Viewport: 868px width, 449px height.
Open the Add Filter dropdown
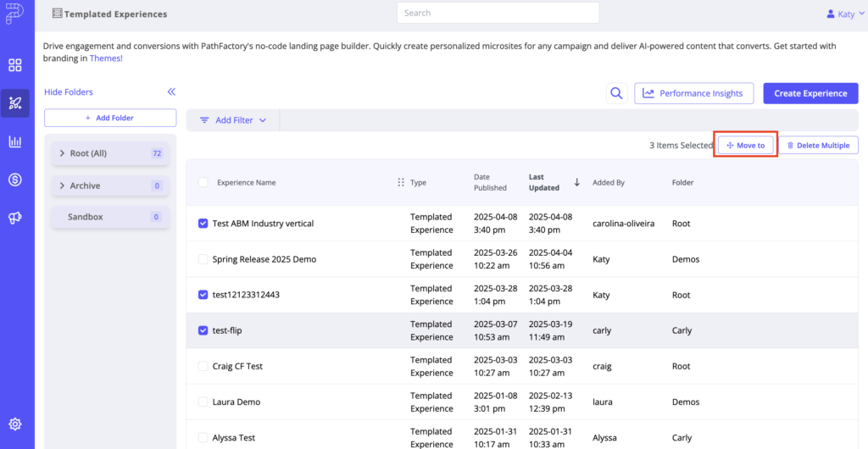click(233, 120)
